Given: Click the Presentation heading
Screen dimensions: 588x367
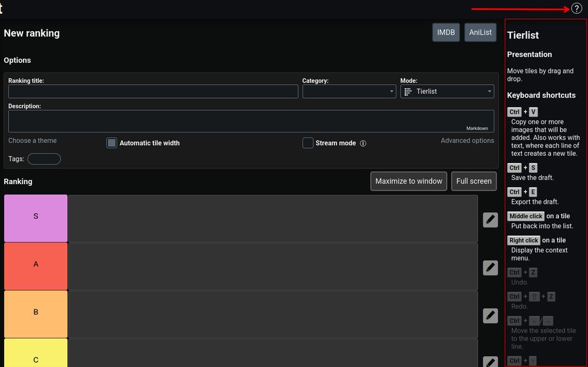Looking at the screenshot, I should [530, 55].
